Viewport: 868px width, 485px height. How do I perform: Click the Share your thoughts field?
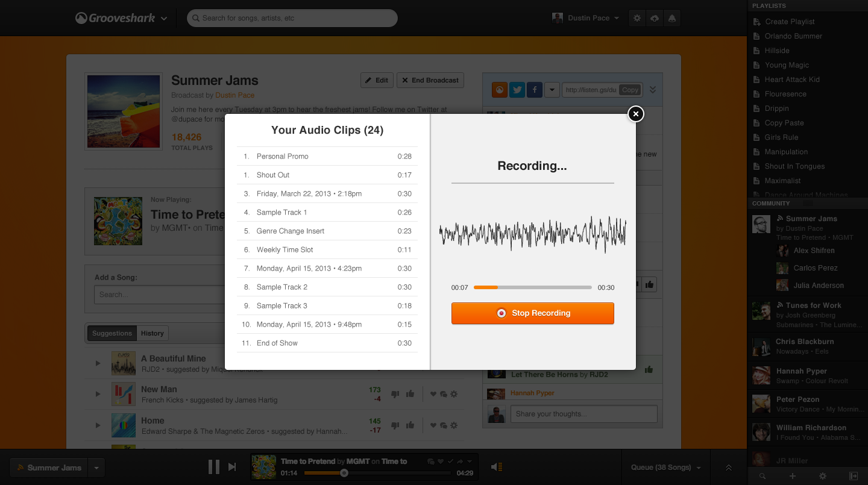[x=583, y=414]
